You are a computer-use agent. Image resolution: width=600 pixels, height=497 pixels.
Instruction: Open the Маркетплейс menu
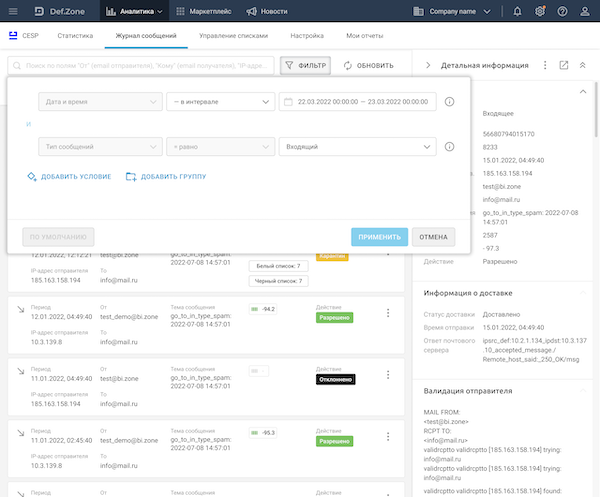(x=204, y=11)
